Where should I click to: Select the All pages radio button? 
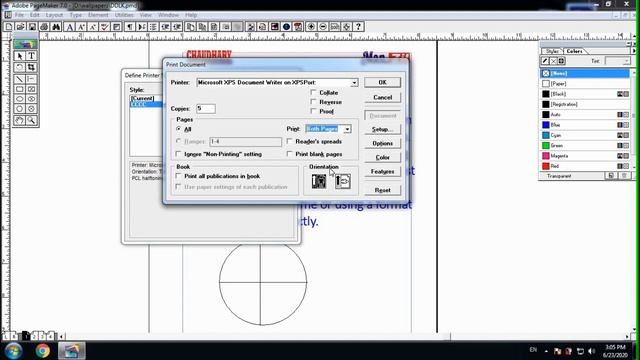coord(178,129)
